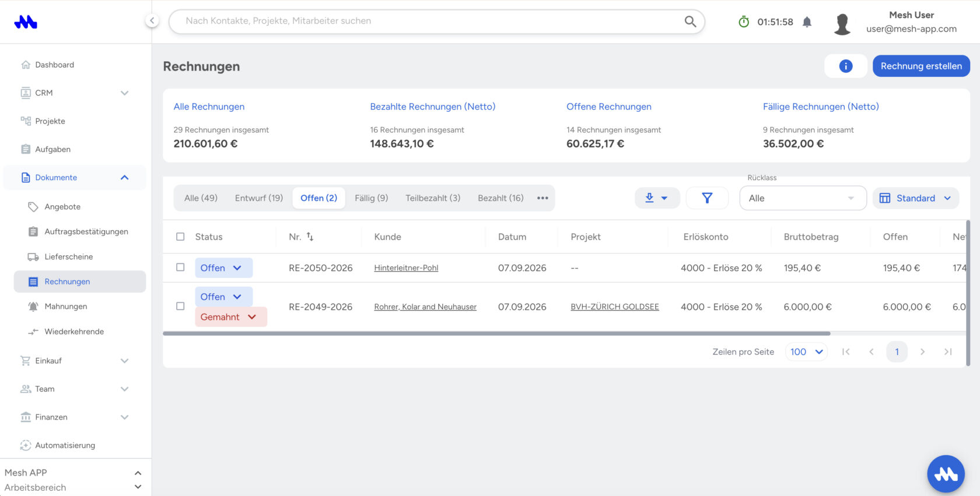Viewport: 980px width, 496px height.
Task: Open the Offene Rechnungen summary link
Action: tap(609, 107)
